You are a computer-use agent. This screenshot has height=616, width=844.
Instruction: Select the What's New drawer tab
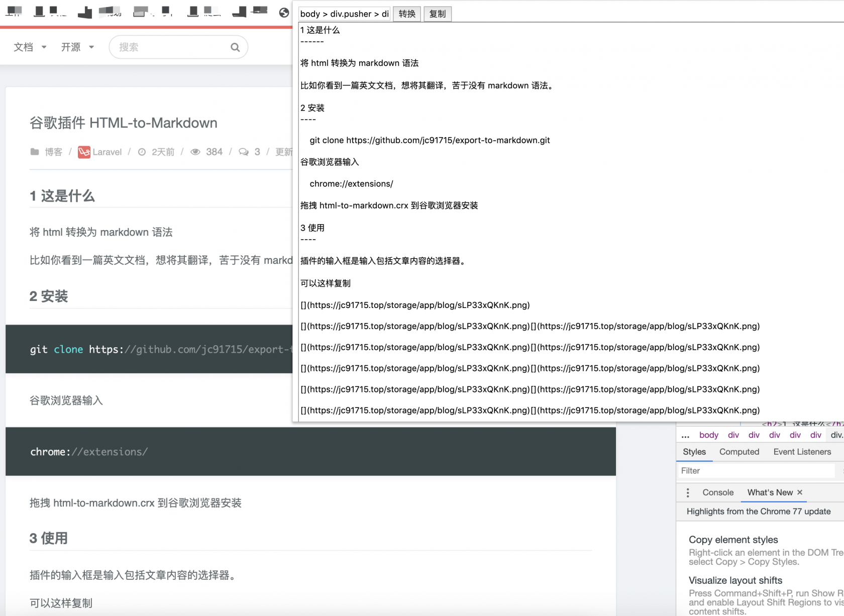tap(770, 492)
